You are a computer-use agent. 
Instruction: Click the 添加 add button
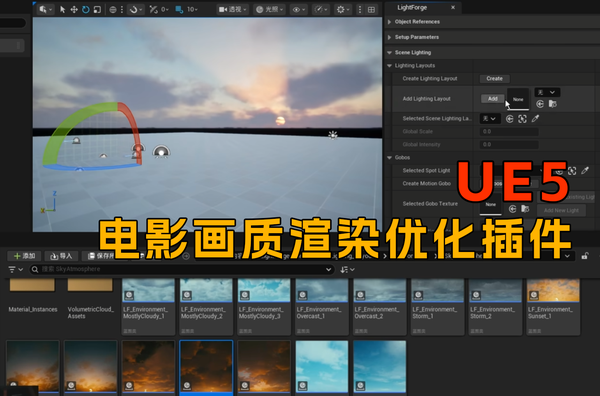24,256
